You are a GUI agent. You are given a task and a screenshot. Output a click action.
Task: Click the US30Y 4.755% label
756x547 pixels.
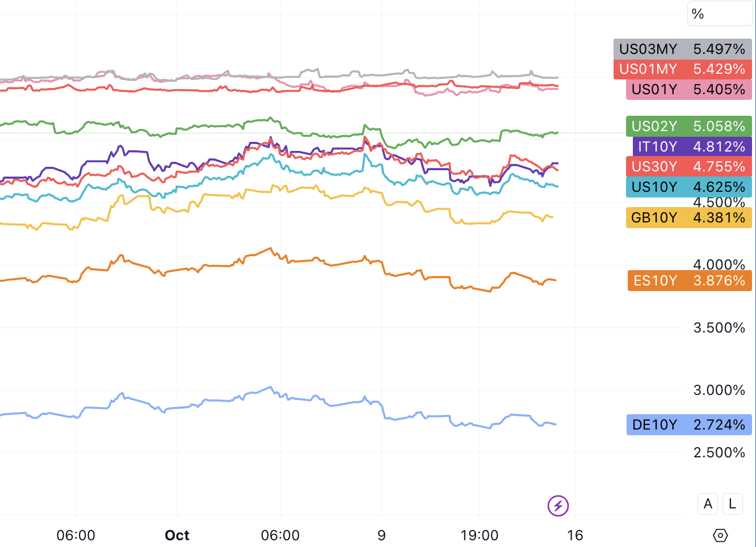click(x=688, y=166)
